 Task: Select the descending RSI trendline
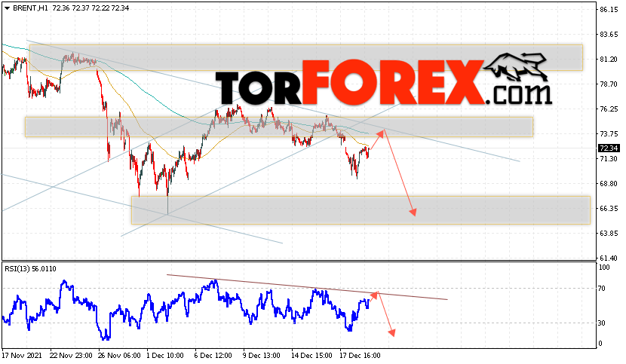[x=307, y=287]
